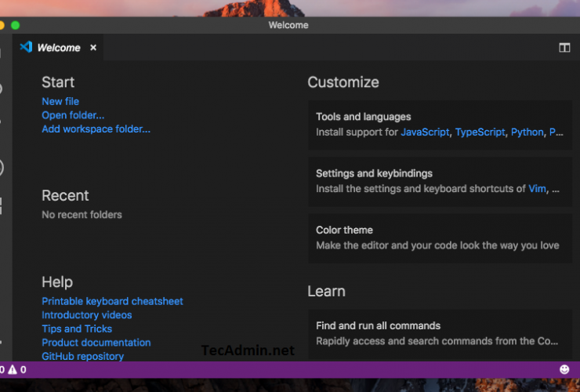Image resolution: width=580 pixels, height=392 pixels.
Task: Open the Open folder... link
Action: coord(73,115)
